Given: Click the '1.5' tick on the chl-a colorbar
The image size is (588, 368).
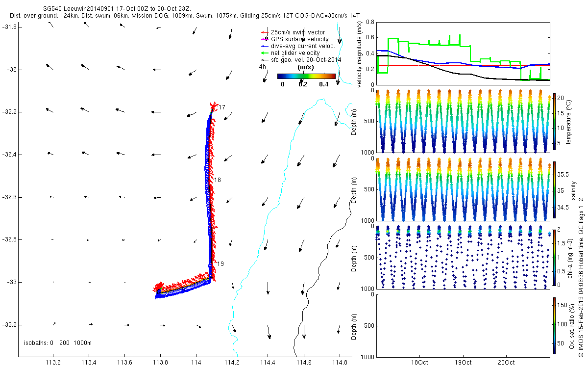Looking at the screenshot, I should pyautogui.click(x=561, y=243).
